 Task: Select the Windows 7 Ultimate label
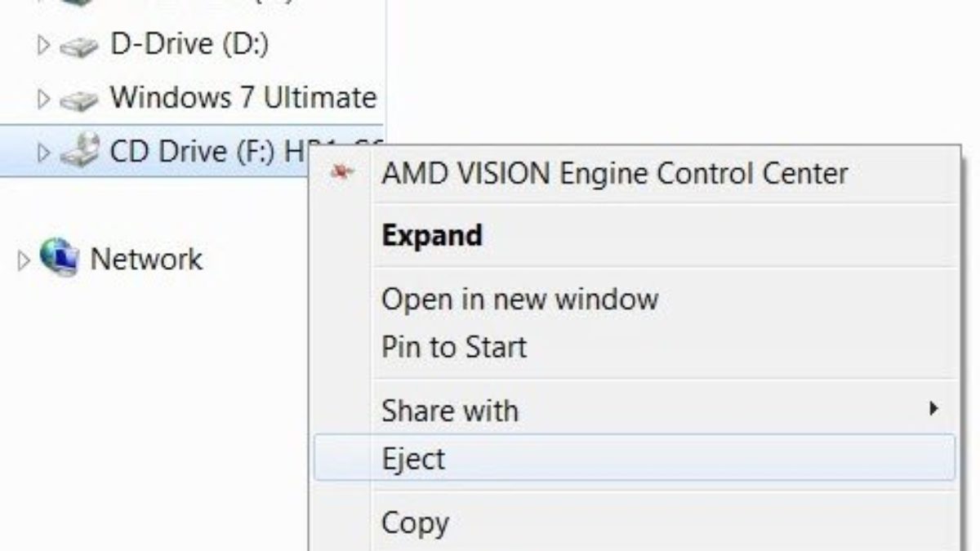[x=243, y=98]
